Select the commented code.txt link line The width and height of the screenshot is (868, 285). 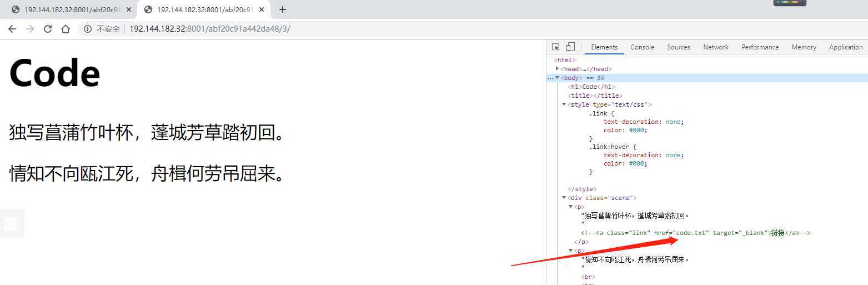pyautogui.click(x=696, y=233)
